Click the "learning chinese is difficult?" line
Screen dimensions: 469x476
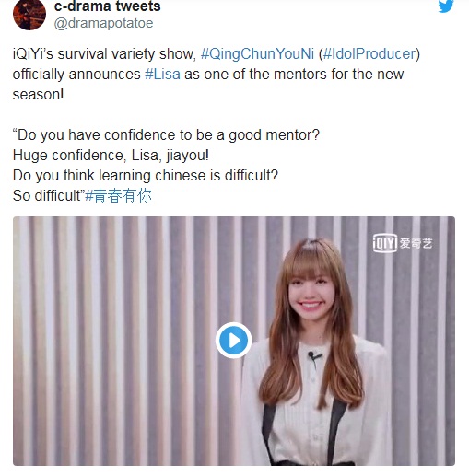coord(146,176)
